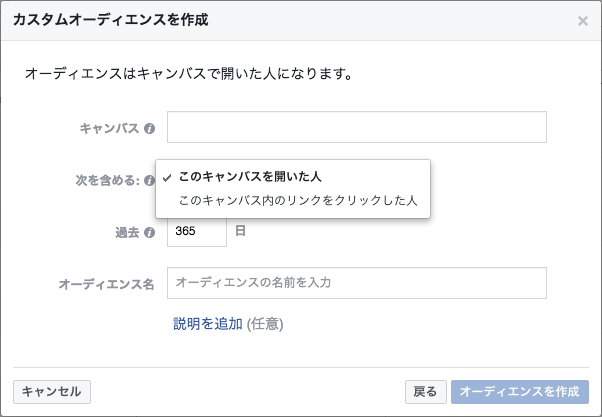Click the dialog title カスタムオーディエンスを作成
Image resolution: width=602 pixels, height=417 pixels.
point(111,20)
